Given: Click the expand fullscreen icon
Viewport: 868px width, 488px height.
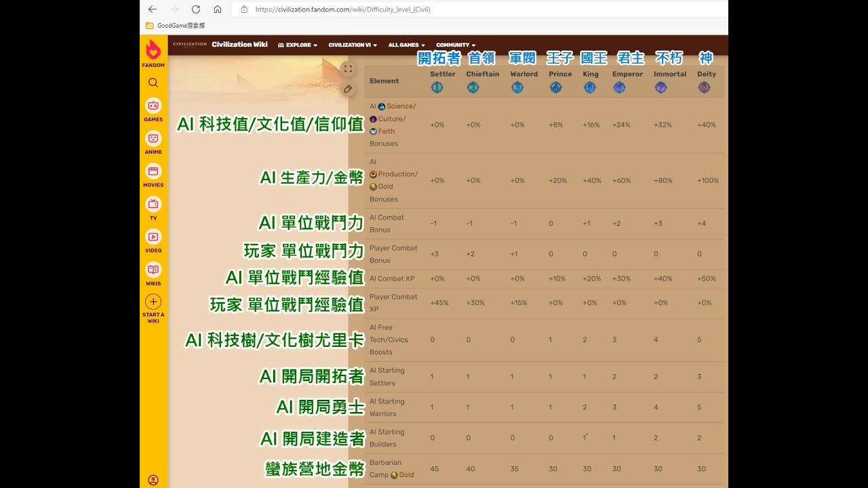Looking at the screenshot, I should point(348,68).
